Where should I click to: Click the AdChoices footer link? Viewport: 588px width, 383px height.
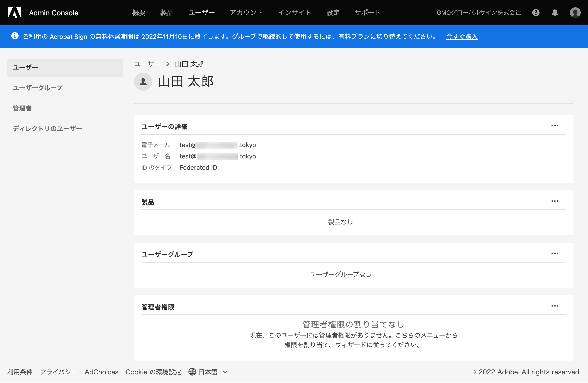point(101,372)
